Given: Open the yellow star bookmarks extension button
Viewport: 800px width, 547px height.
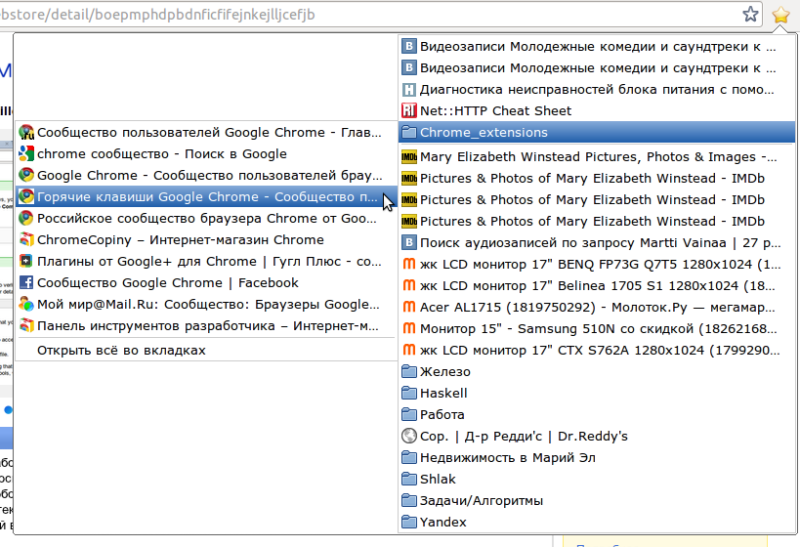Looking at the screenshot, I should tap(781, 15).
